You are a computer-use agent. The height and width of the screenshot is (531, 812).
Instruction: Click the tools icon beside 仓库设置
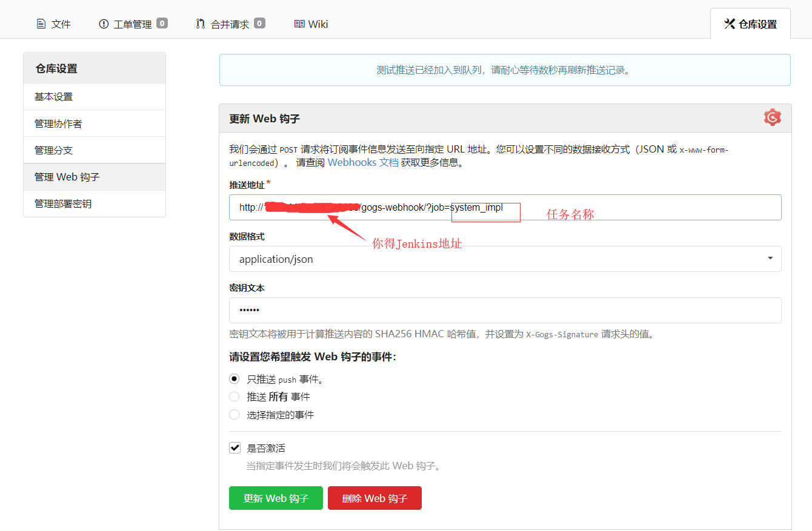tap(730, 24)
